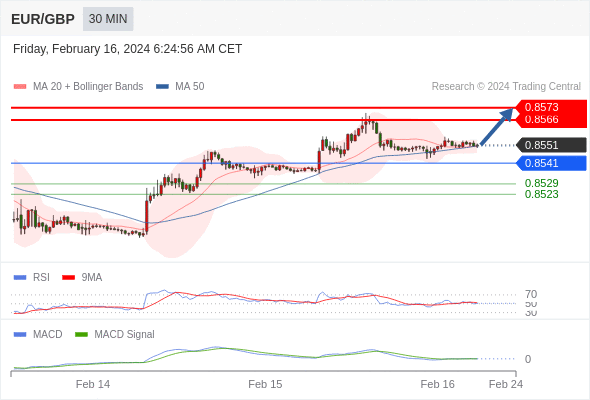Click the RSI legend swatch
Screen dimensions: 590x400
[20, 278]
